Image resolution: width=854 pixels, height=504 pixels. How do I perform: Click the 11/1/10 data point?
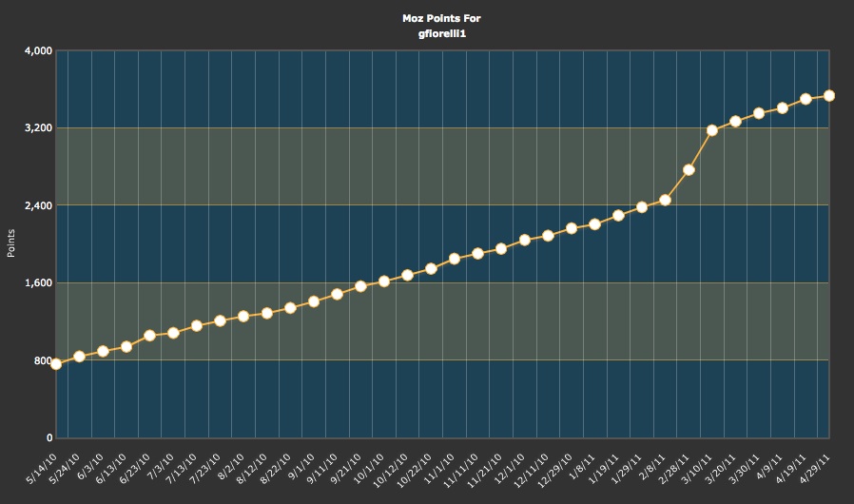tap(455, 259)
